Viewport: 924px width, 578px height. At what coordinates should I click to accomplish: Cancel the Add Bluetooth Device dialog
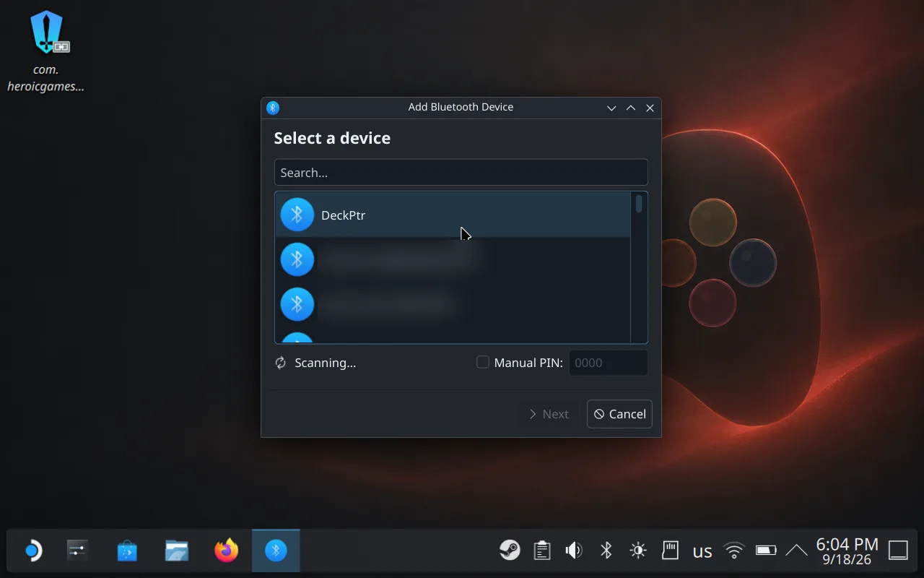point(619,414)
